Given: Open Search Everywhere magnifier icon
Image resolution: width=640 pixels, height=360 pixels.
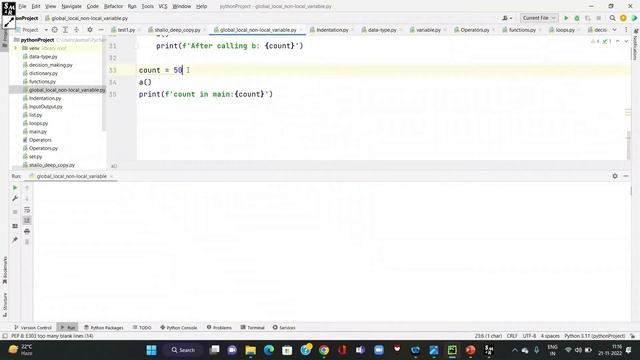Looking at the screenshot, I should 612,18.
